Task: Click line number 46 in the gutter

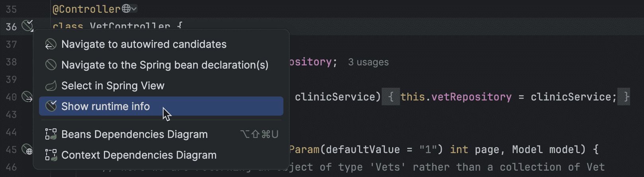Action: pos(11,167)
